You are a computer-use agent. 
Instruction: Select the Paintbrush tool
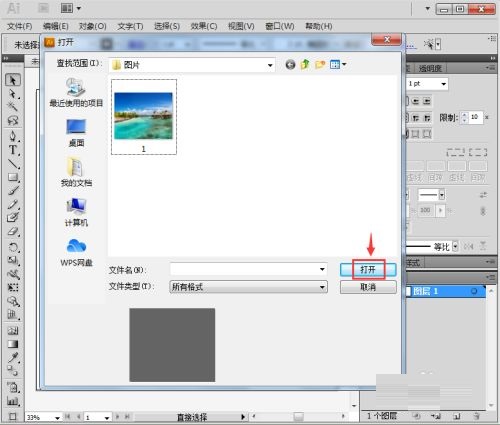13,191
